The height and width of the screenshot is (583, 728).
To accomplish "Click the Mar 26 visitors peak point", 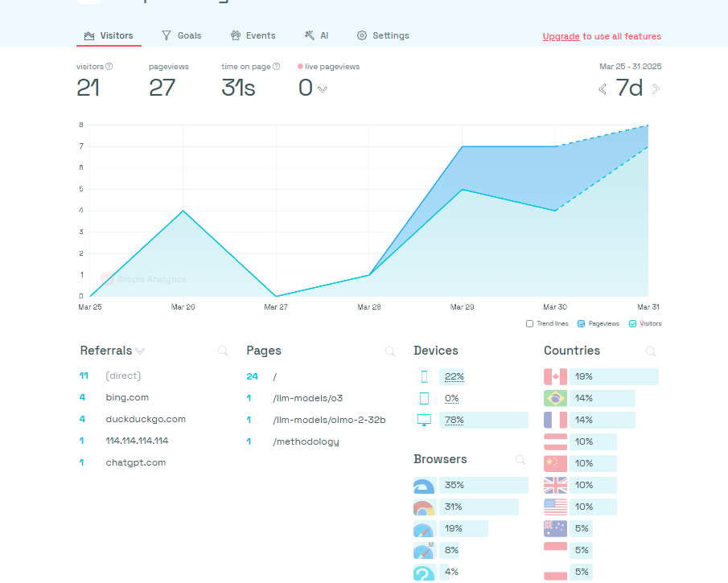I will point(183,211).
